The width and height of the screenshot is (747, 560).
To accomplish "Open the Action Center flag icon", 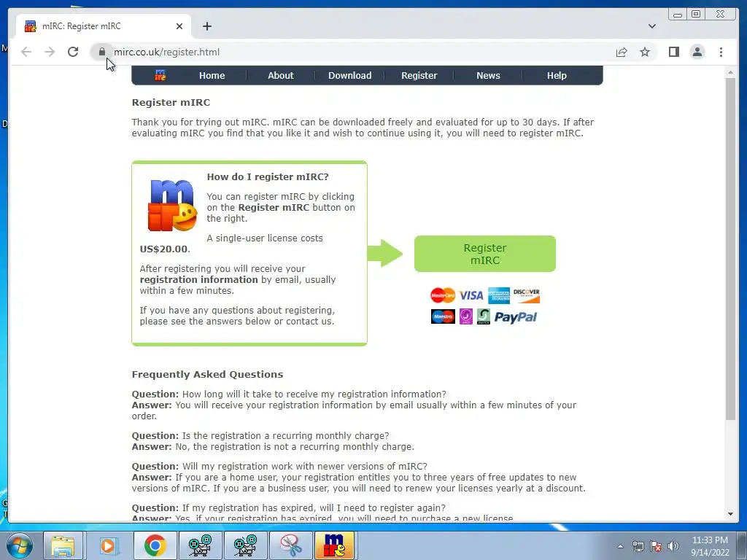I will point(656,546).
